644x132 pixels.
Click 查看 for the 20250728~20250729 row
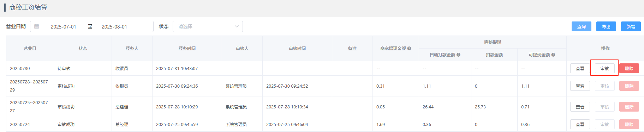coord(580,86)
